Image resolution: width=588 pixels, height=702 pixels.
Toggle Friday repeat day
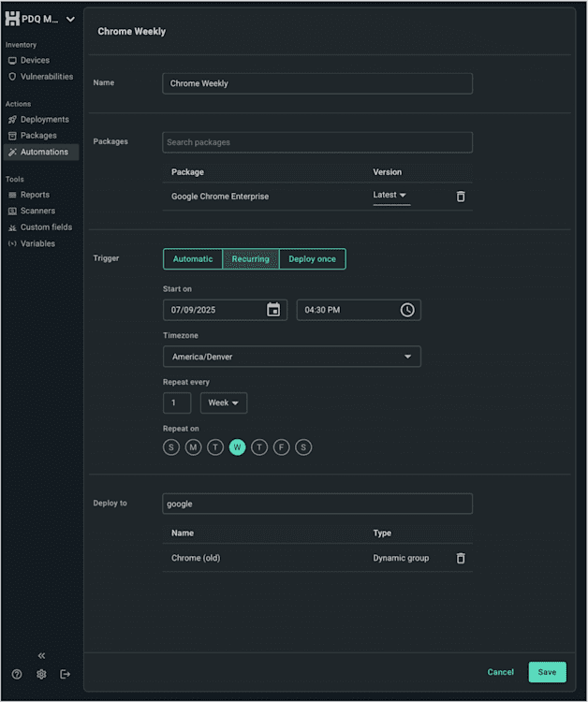[x=281, y=447]
